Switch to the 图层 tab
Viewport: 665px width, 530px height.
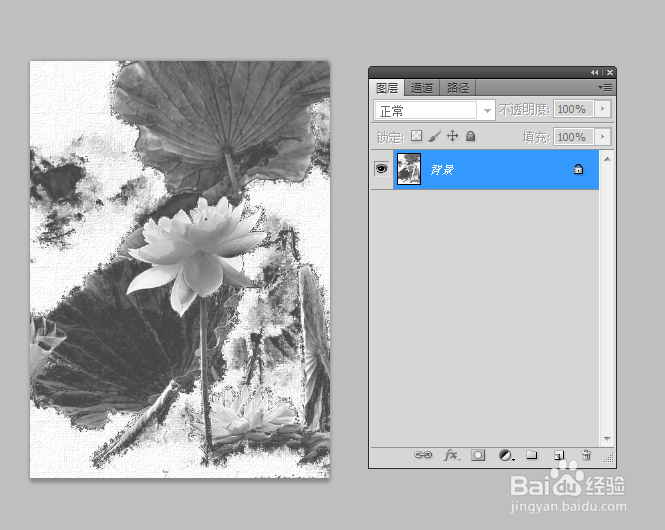[386, 88]
